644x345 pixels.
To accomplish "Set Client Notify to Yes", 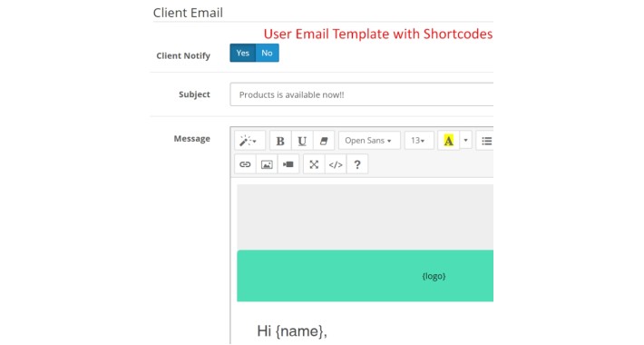I will click(x=243, y=53).
